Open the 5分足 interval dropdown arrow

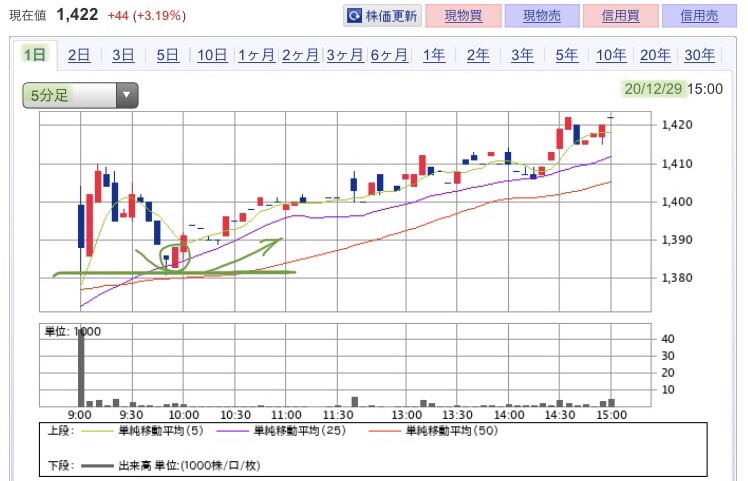(126, 95)
